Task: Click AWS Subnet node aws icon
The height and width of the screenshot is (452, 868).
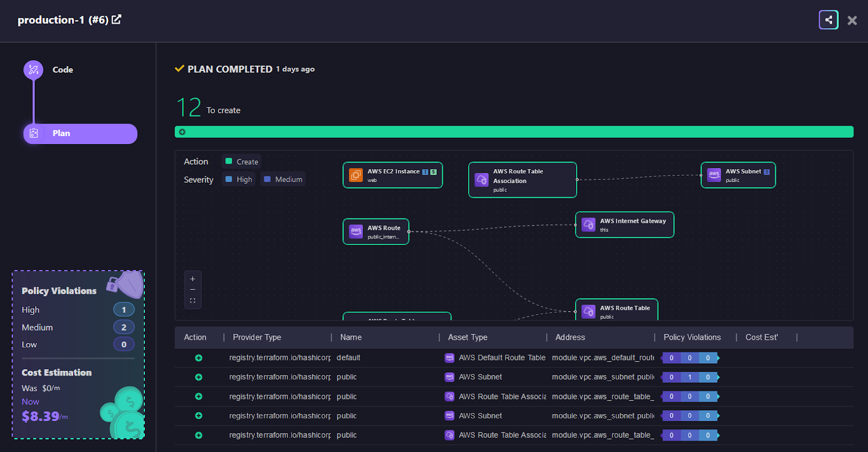Action: coord(714,175)
